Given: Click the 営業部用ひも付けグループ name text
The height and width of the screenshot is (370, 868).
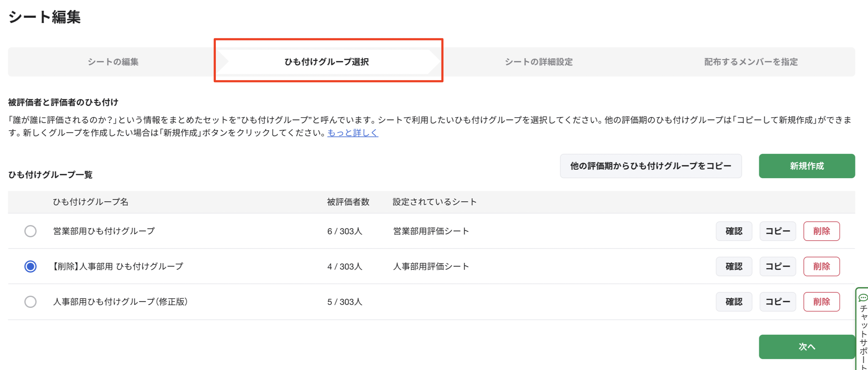Looking at the screenshot, I should click(x=104, y=231).
